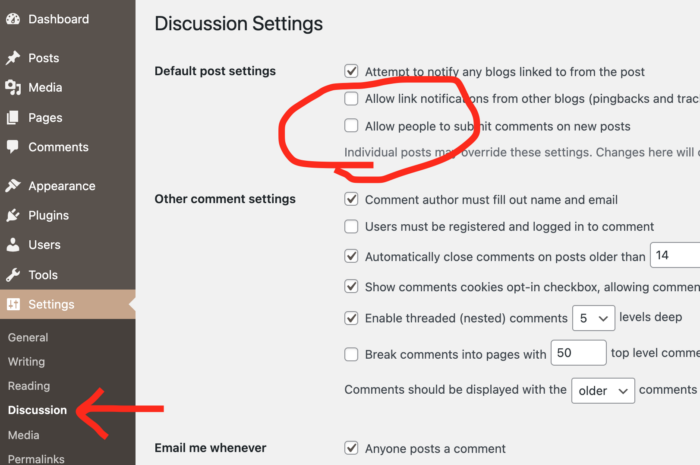Click the Comments speech bubble icon
Viewport: 700px width, 465px height.
coord(13,147)
